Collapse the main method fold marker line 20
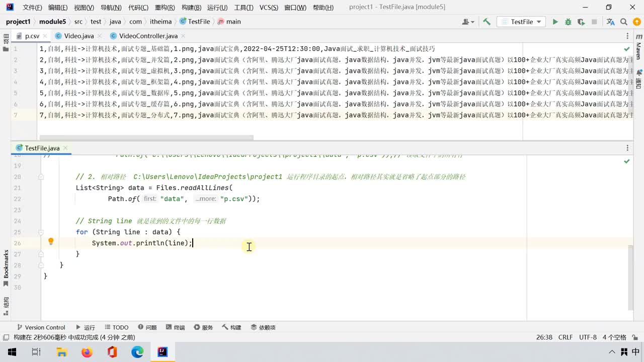 (x=41, y=177)
